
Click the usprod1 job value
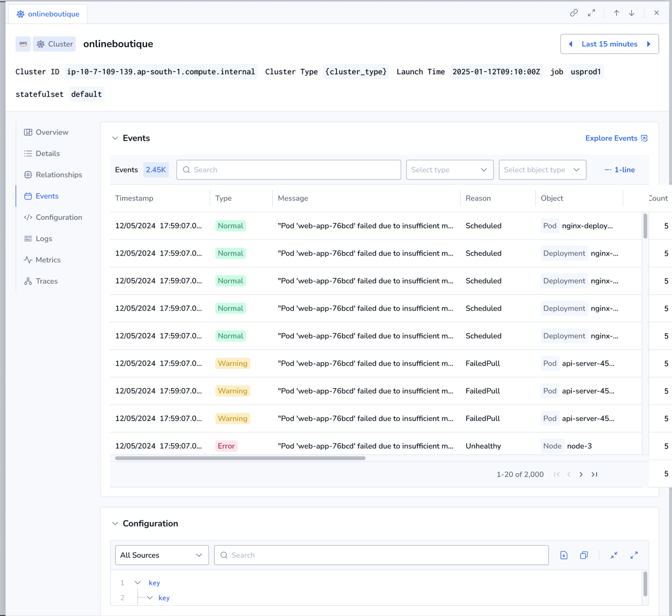pos(586,72)
